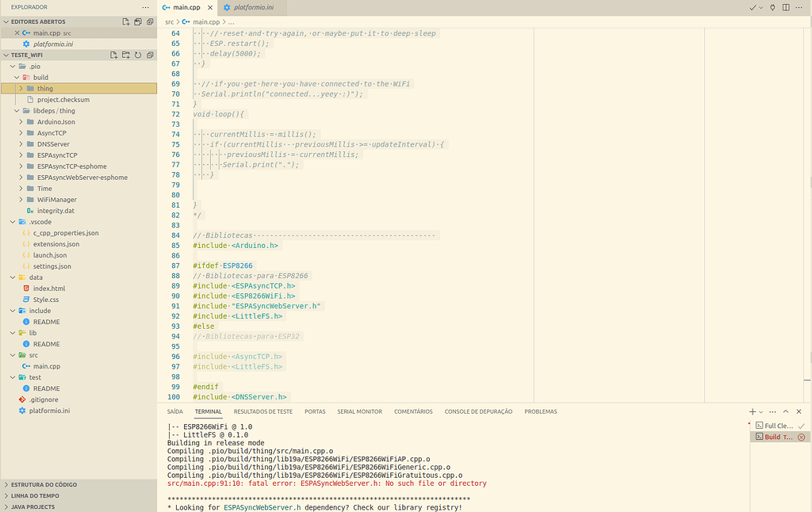812x512 pixels.
Task: Collapse the libdeps/thing folder
Action: [x=79, y=111]
